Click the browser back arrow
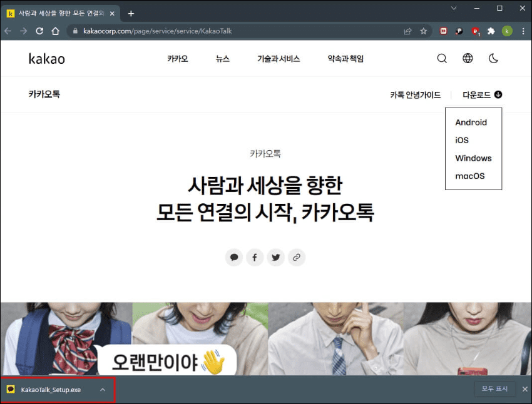The width and height of the screenshot is (532, 404). [8, 31]
